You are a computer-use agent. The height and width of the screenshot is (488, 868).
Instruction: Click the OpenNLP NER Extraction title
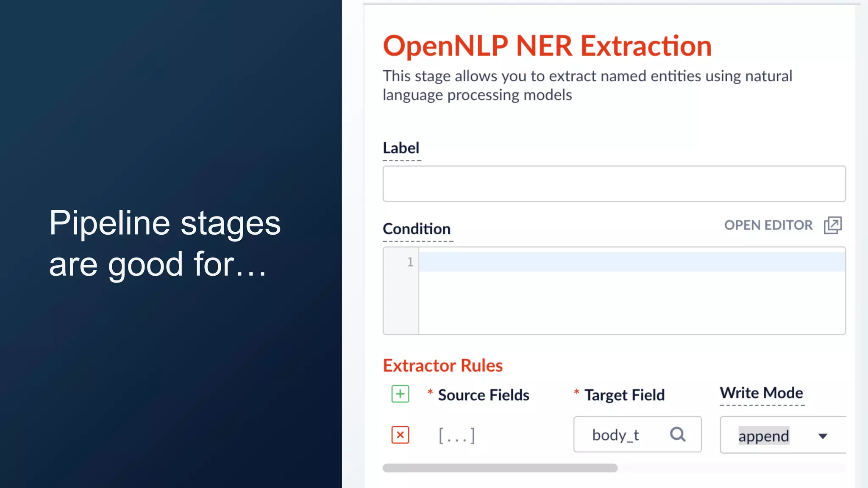point(547,46)
